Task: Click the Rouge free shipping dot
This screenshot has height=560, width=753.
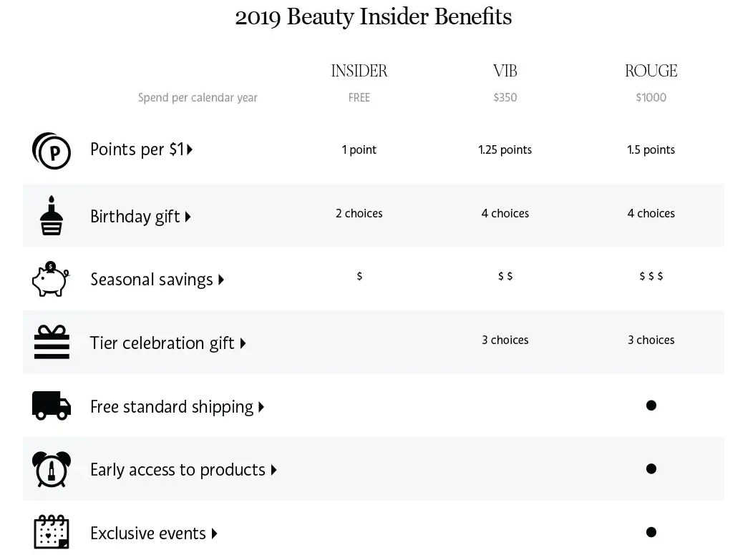Action: pos(651,406)
